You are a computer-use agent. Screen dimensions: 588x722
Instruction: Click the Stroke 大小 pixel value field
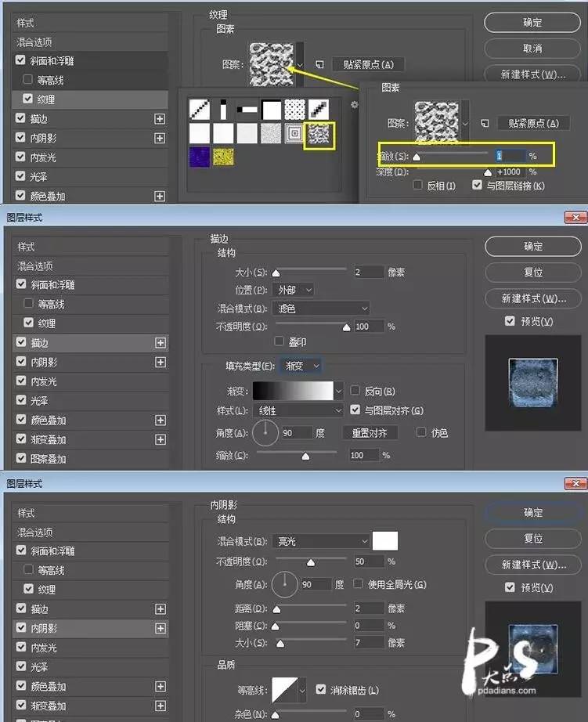point(367,273)
